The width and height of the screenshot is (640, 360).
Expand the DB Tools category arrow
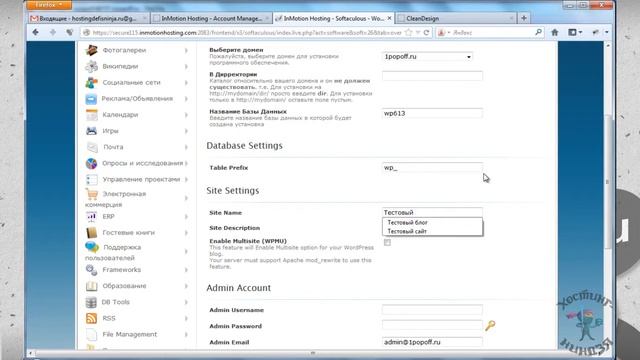[x=186, y=302]
